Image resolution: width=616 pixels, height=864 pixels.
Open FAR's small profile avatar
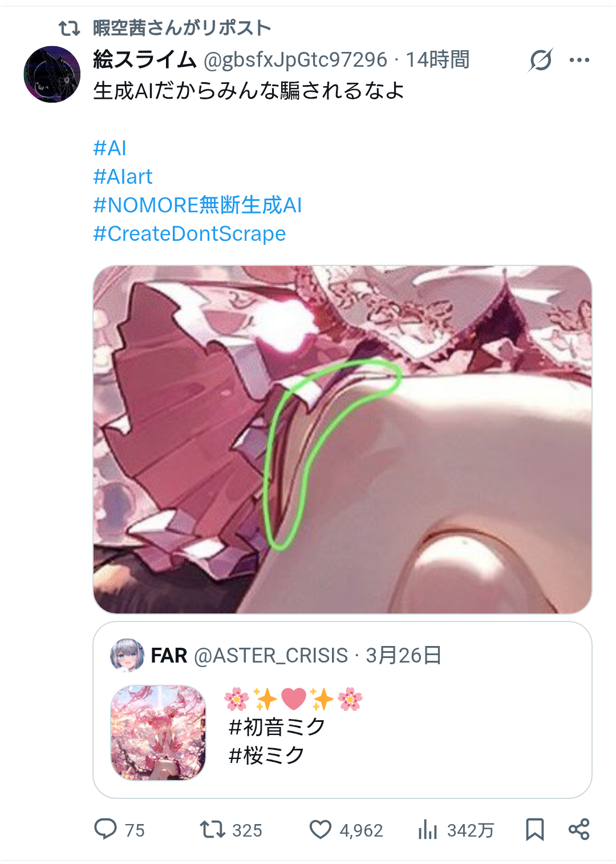pos(127,655)
